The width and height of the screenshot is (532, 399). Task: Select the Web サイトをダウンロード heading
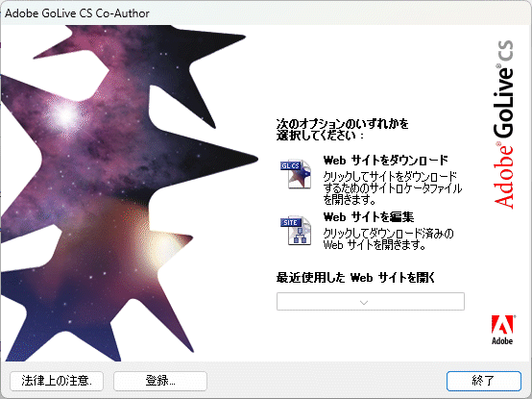pyautogui.click(x=386, y=160)
